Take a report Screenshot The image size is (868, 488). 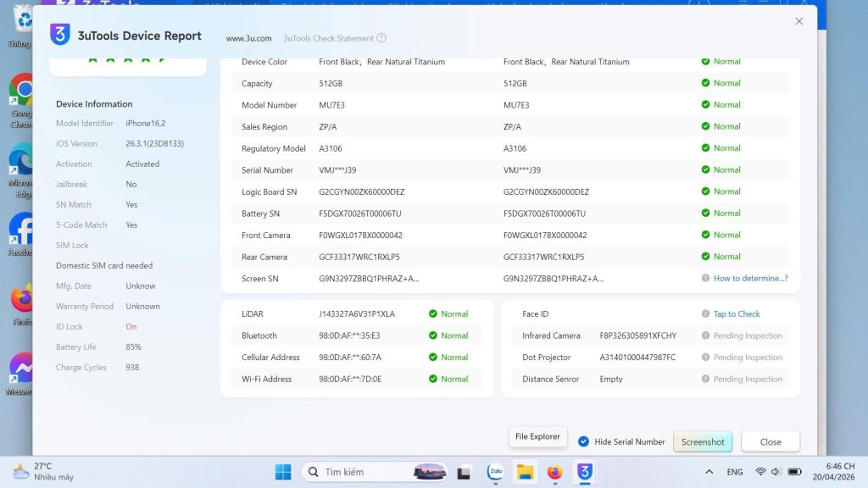[x=703, y=441]
